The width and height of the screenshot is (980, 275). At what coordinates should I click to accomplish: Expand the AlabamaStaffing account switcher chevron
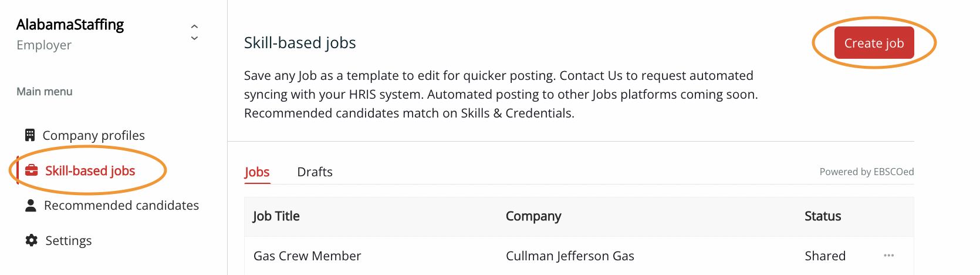pos(194,32)
